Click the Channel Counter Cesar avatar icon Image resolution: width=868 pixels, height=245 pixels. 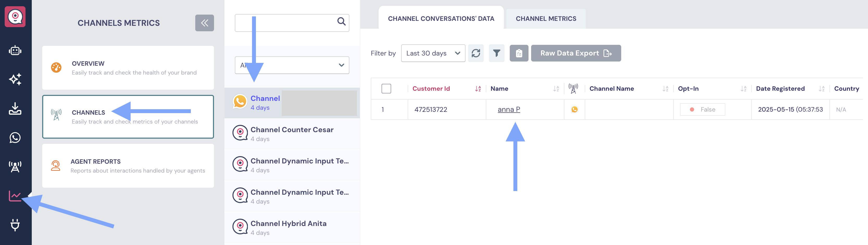click(240, 133)
